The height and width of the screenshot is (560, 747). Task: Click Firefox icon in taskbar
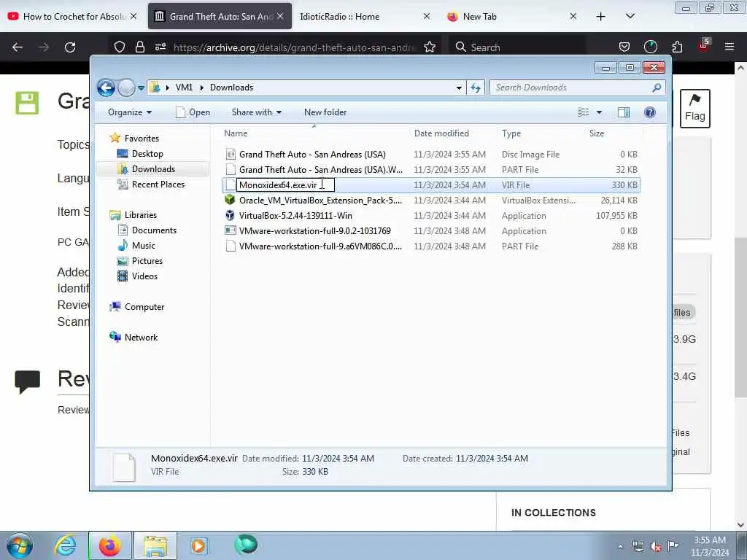pyautogui.click(x=109, y=545)
